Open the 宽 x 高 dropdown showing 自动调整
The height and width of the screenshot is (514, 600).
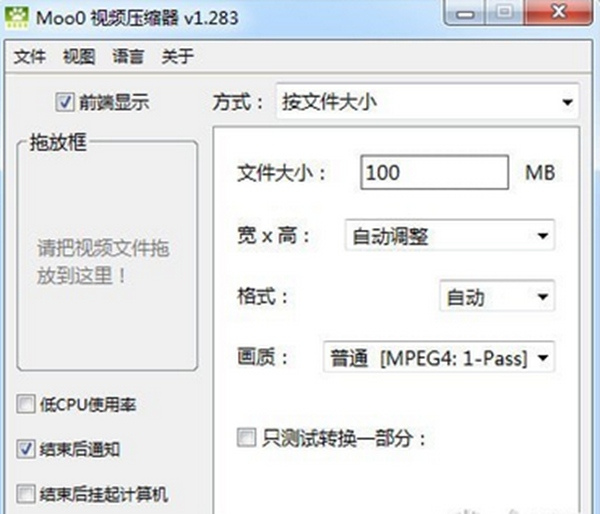click(x=450, y=235)
